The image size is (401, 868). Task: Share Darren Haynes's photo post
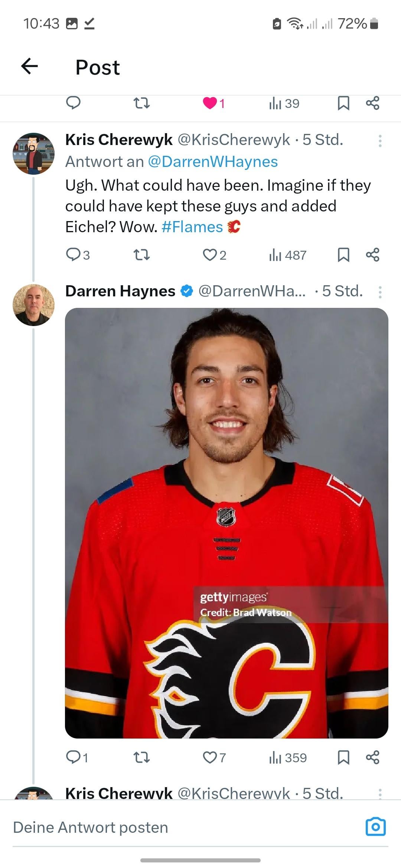point(372,757)
